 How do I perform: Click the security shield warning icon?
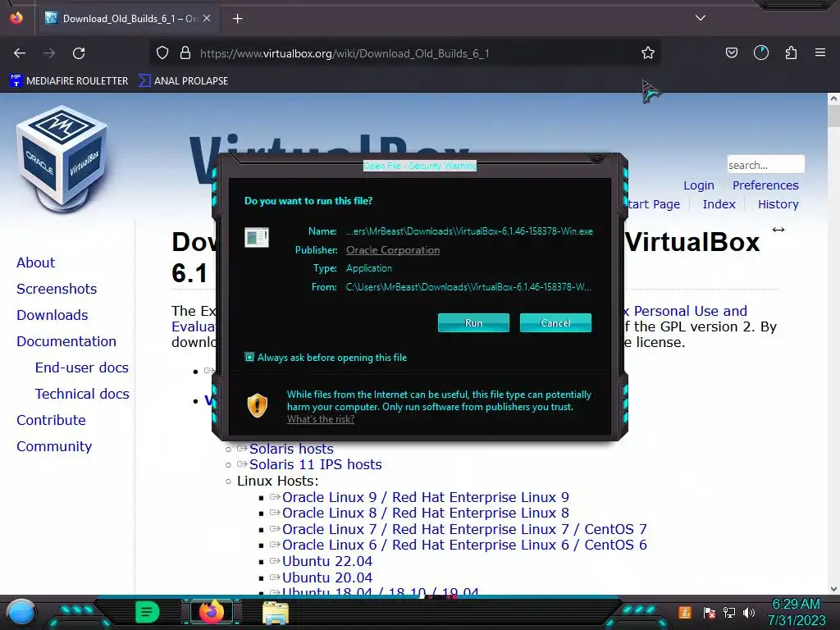coord(257,405)
